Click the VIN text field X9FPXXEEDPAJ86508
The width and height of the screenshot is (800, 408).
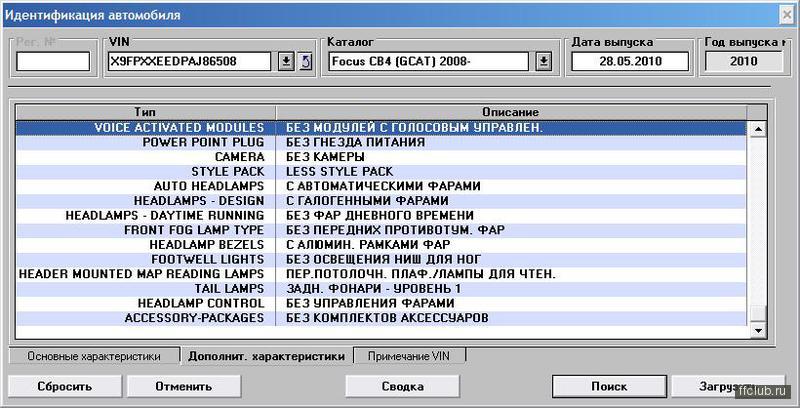tap(190, 62)
